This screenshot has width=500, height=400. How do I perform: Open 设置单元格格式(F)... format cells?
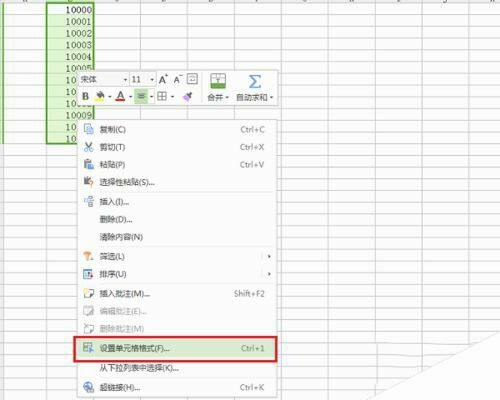click(175, 348)
